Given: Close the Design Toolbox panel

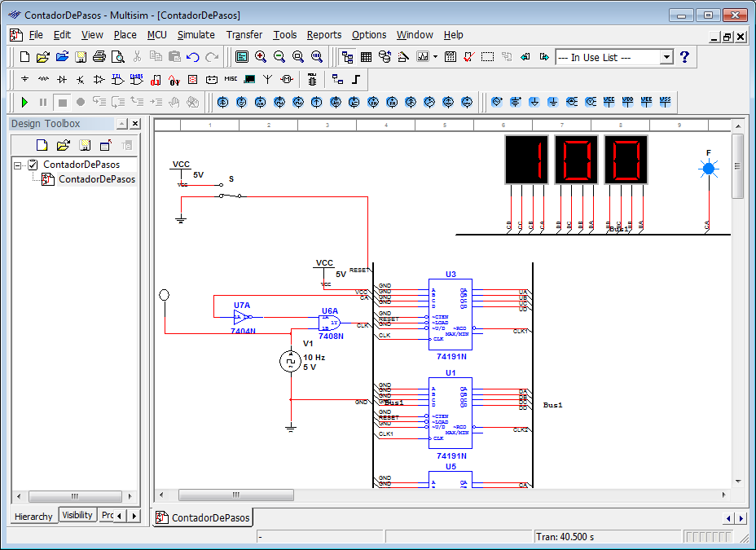Looking at the screenshot, I should 135,124.
